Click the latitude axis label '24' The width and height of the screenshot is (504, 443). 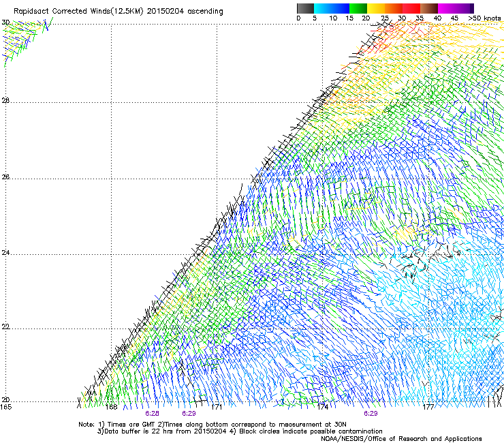pos(5,253)
